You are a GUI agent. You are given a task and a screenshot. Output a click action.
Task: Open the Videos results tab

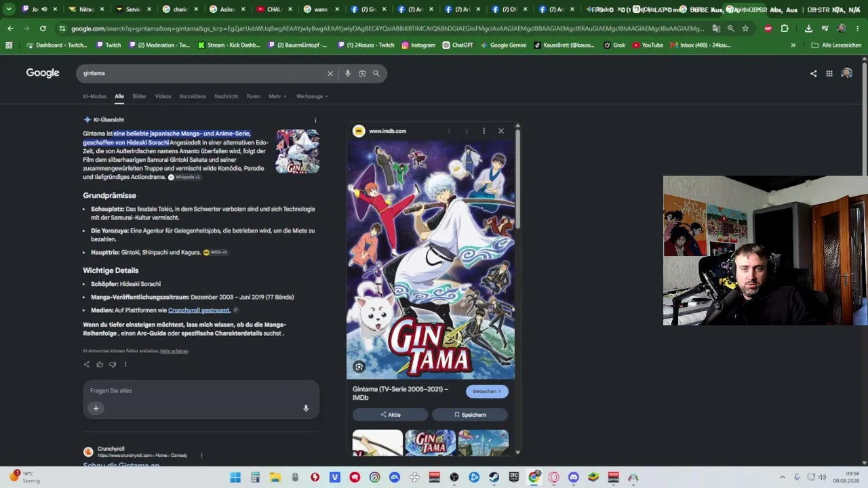(x=163, y=96)
